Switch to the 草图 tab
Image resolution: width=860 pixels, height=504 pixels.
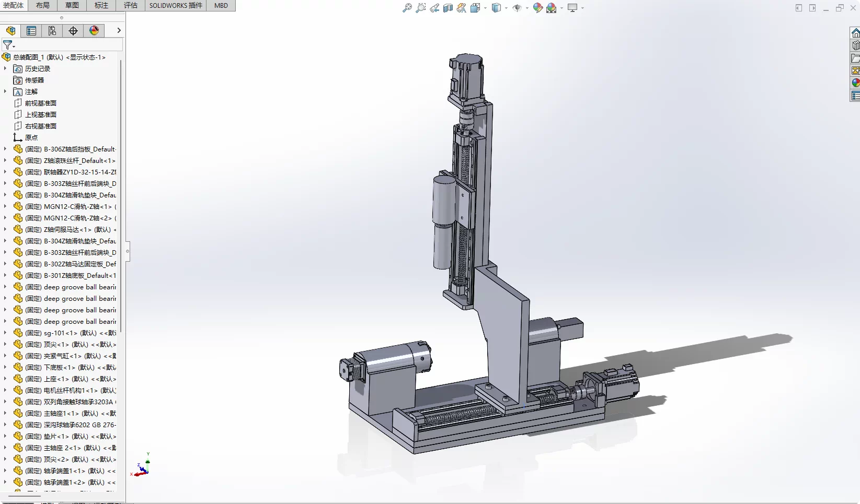click(x=72, y=5)
